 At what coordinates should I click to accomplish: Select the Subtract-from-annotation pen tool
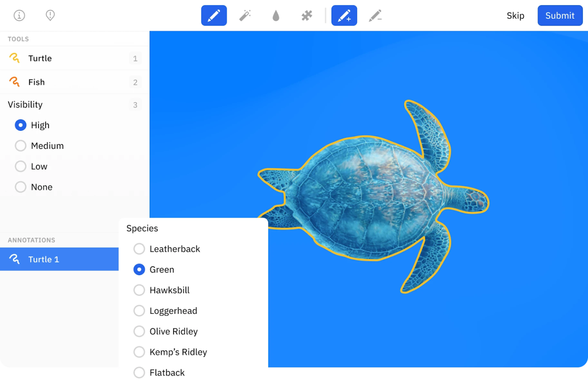pyautogui.click(x=375, y=15)
